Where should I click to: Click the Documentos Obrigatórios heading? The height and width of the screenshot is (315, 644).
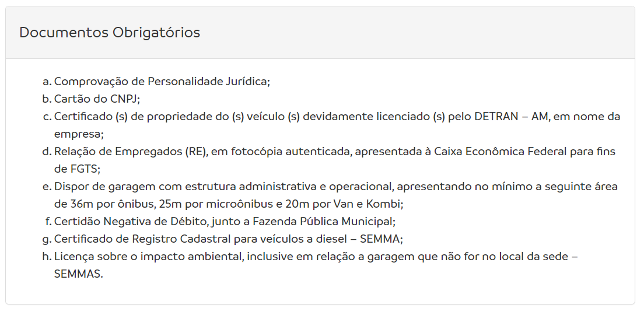[x=110, y=33]
